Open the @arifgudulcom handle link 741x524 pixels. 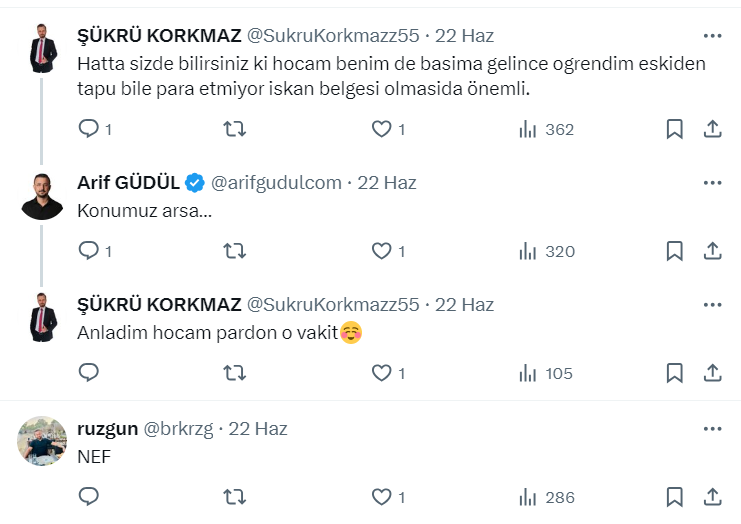276,183
